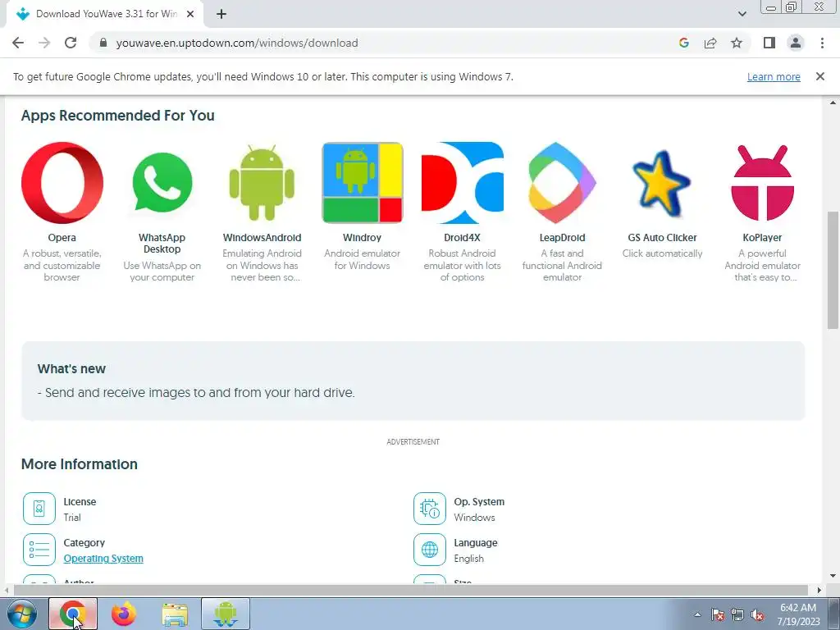Image resolution: width=840 pixels, height=630 pixels.
Task: Reload the current page
Action: [71, 43]
